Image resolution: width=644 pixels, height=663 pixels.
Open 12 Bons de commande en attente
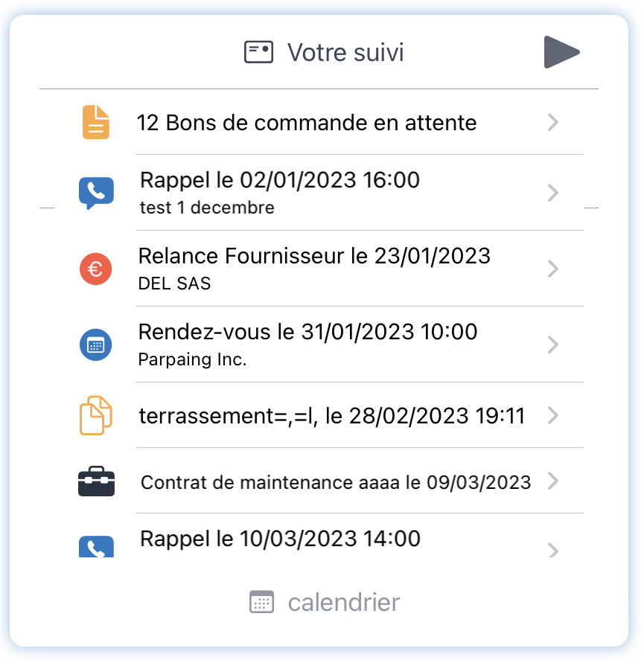[x=319, y=122]
